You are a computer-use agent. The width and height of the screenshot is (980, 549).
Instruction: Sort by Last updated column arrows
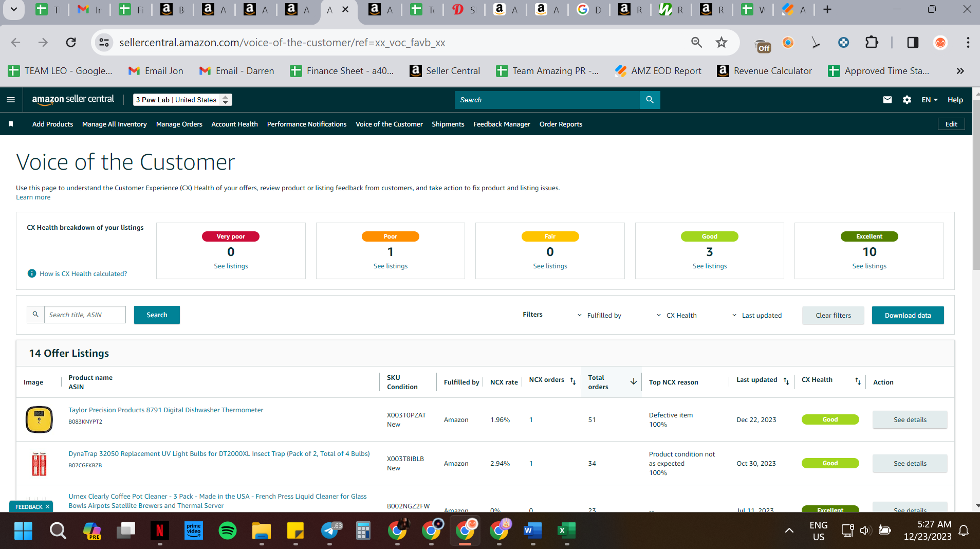[x=786, y=381]
